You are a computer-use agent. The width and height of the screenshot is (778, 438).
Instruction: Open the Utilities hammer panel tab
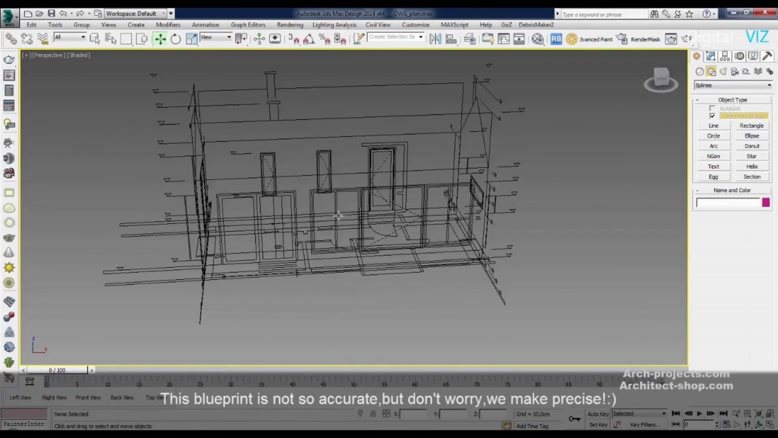pos(767,57)
